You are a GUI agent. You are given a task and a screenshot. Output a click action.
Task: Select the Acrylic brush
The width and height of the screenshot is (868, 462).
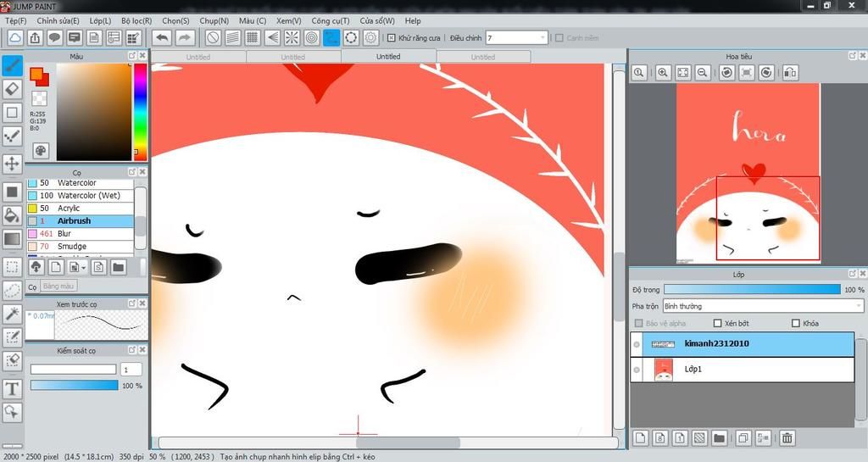click(81, 208)
